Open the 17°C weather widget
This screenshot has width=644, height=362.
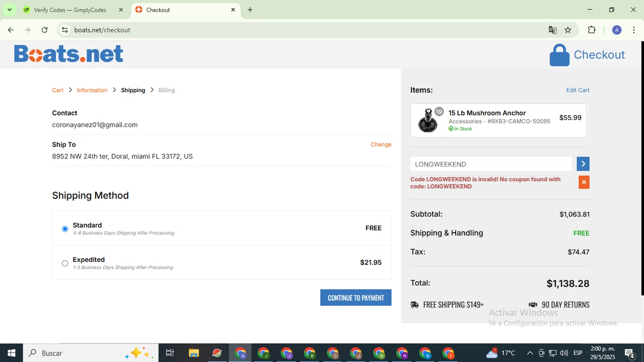pyautogui.click(x=501, y=353)
